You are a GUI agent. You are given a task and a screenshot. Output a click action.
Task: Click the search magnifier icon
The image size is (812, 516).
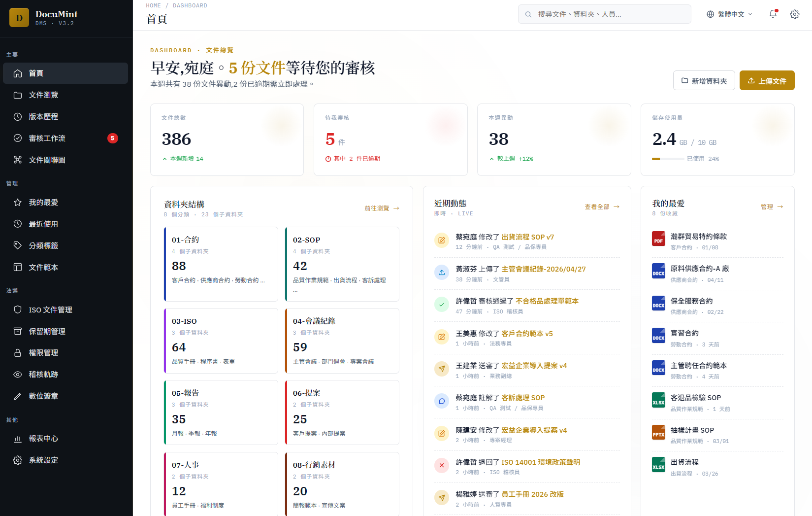[x=528, y=14]
